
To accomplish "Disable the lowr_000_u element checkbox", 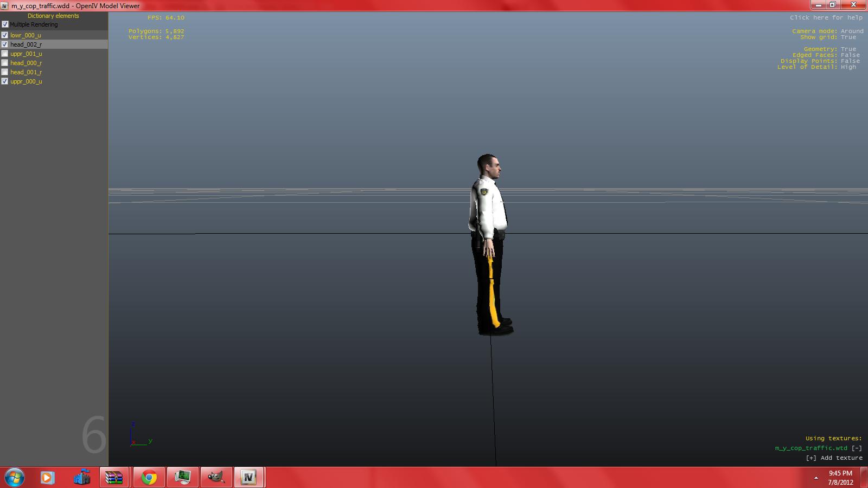I will (5, 35).
